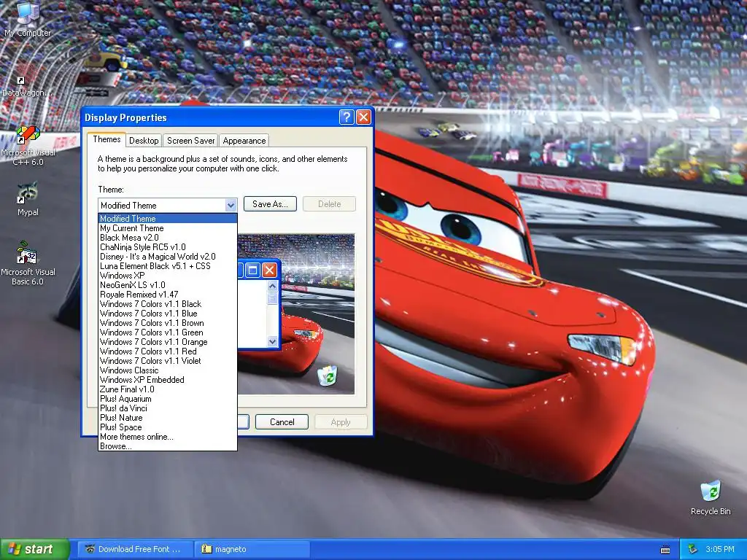Image resolution: width=747 pixels, height=560 pixels.
Task: Click the Display Properties help question-mark button
Action: pyautogui.click(x=347, y=117)
